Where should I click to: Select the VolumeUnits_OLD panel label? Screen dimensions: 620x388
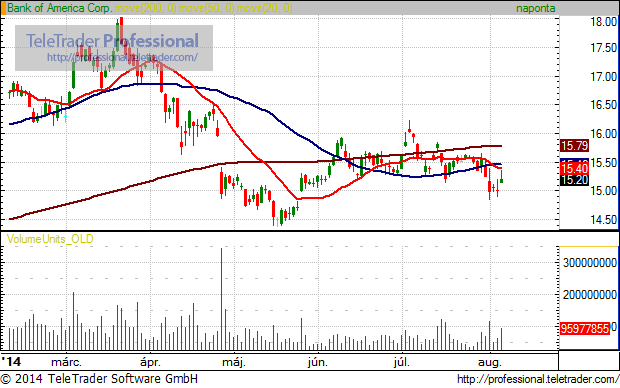[x=50, y=239]
